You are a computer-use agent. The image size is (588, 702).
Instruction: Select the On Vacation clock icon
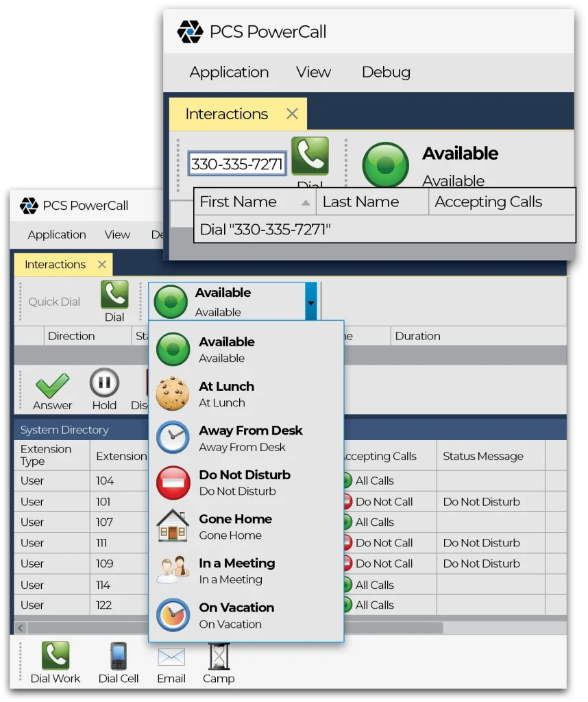coord(173,615)
